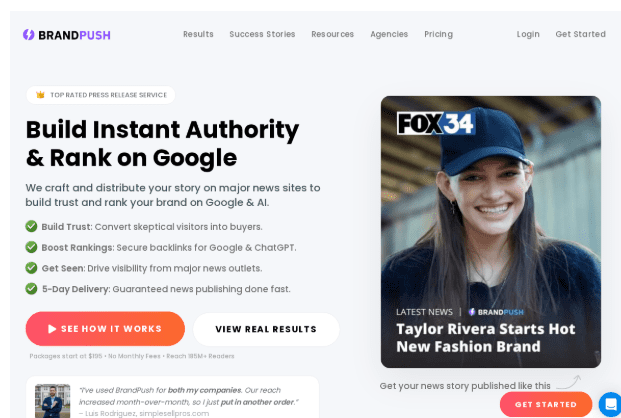Click Luis Rodriguez testimonial photo
The image size is (621, 418).
(x=53, y=401)
